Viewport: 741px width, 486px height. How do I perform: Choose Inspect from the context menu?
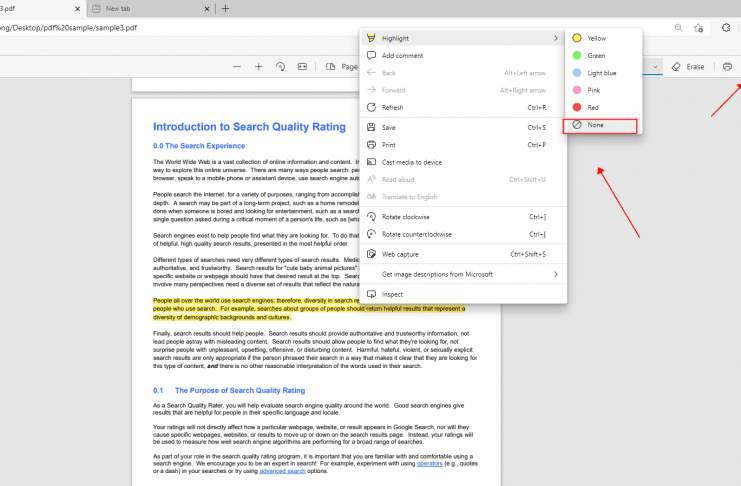[x=463, y=294]
